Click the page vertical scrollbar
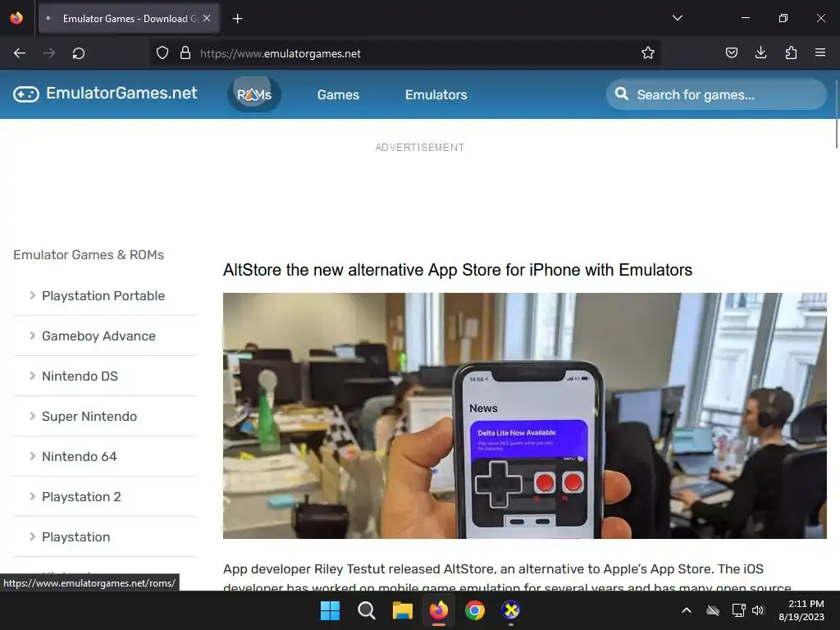 click(836, 114)
